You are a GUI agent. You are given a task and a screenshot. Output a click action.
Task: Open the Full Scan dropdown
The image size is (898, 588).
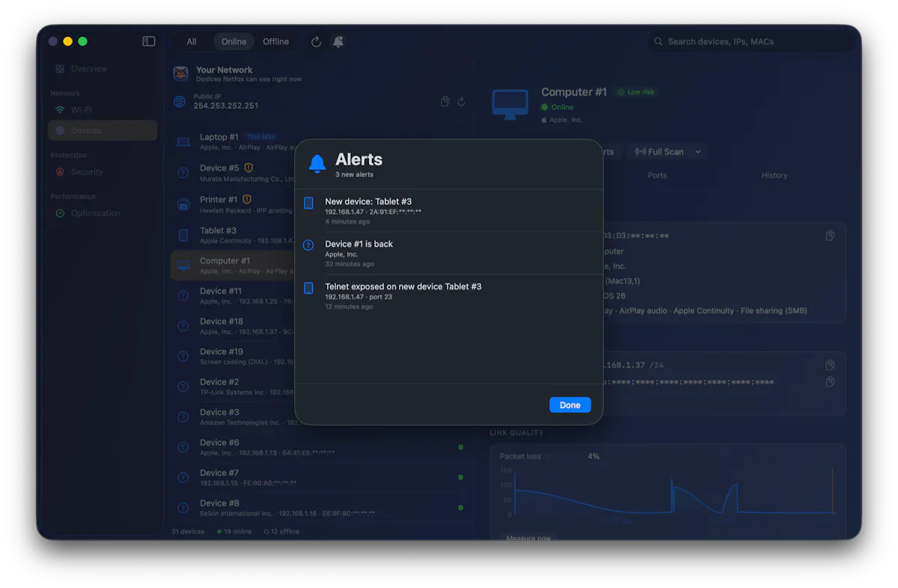tap(669, 152)
